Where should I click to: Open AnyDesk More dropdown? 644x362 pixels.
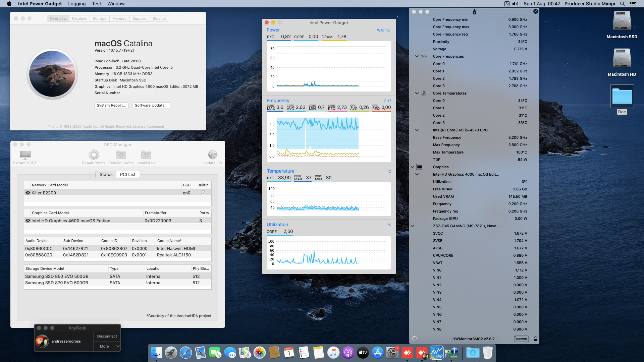(107, 346)
